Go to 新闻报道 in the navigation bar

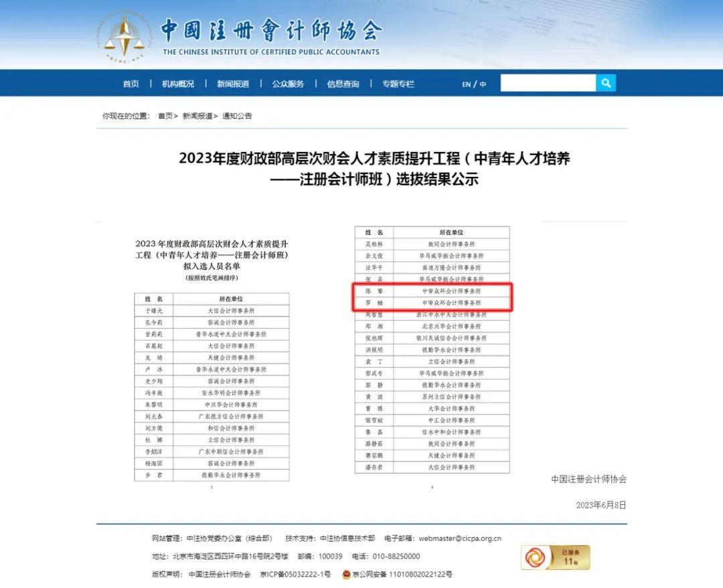click(x=232, y=84)
